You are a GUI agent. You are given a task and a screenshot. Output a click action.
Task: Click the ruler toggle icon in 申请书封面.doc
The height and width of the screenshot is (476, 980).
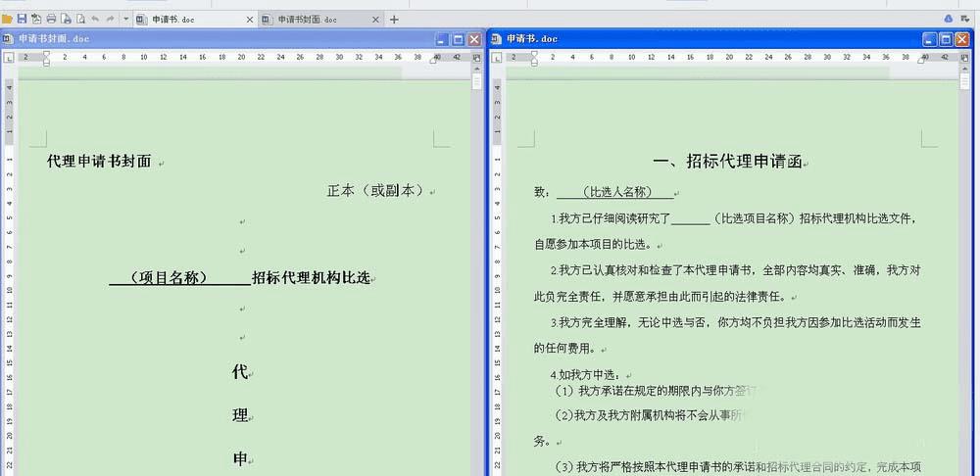click(476, 58)
